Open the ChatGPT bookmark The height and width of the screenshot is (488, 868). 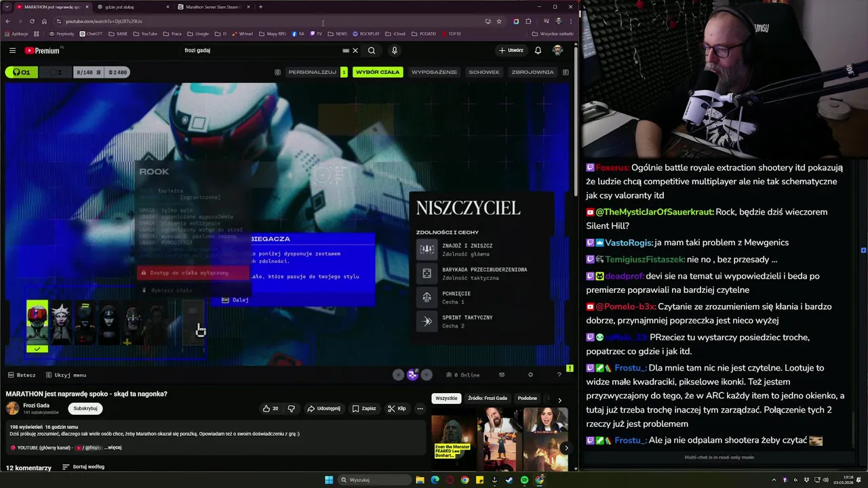(91, 34)
